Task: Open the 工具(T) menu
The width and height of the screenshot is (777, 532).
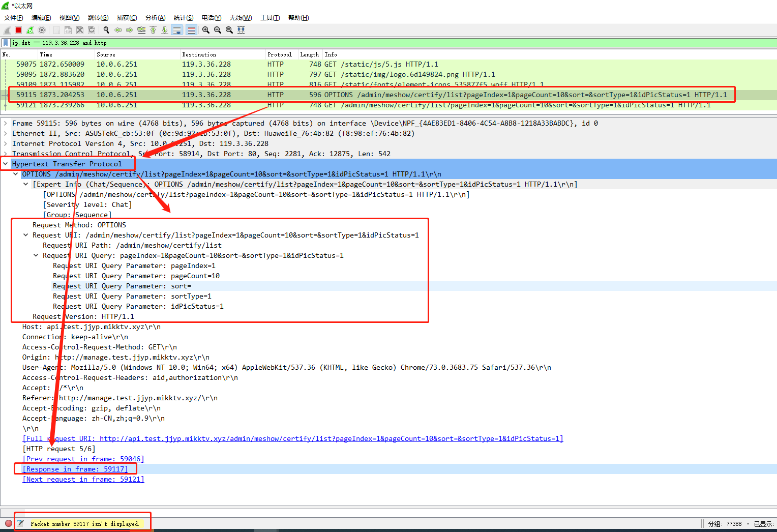Action: click(x=270, y=18)
